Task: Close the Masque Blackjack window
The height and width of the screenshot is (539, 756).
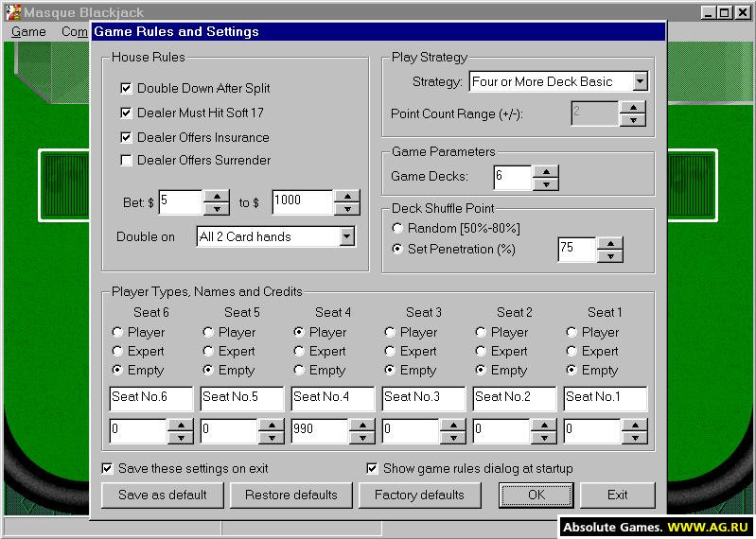Action: coord(743,12)
